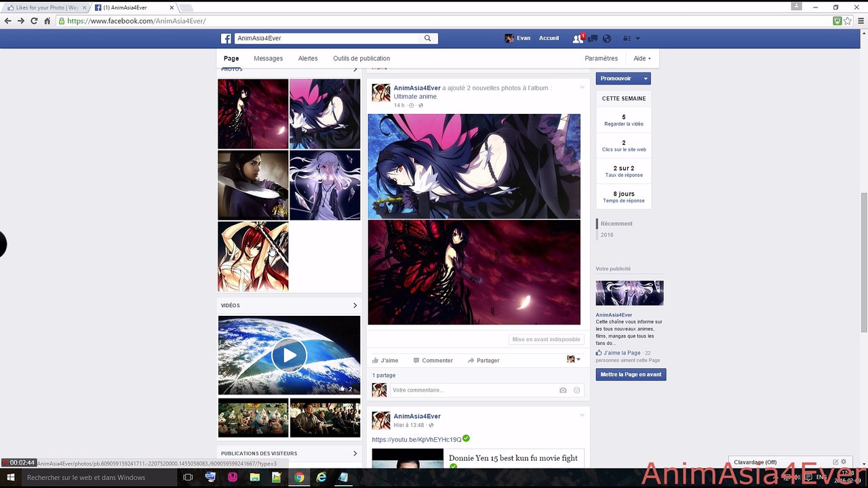Screen dimensions: 868x488
Task: Click the '1 partage' share count
Action: click(x=384, y=375)
